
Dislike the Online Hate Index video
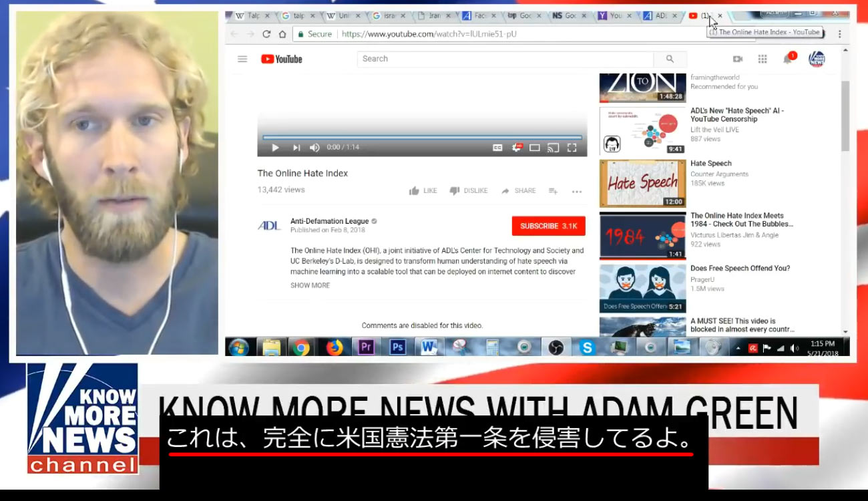click(x=469, y=191)
